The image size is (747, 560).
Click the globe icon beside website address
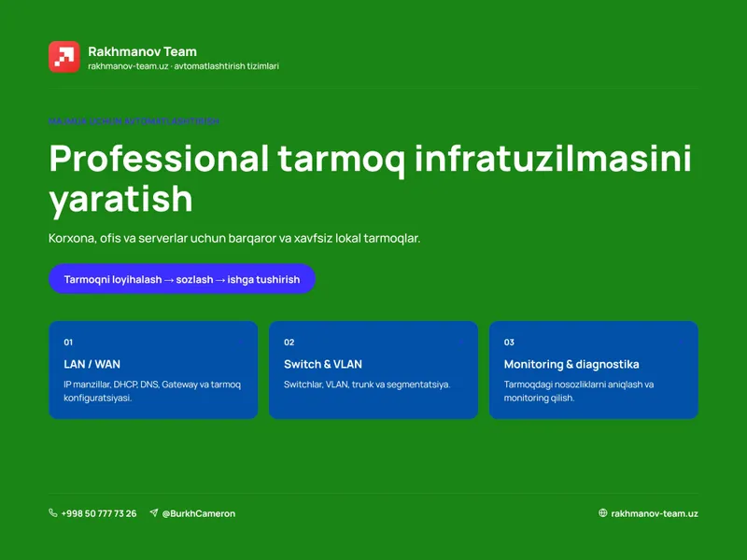[x=602, y=512]
